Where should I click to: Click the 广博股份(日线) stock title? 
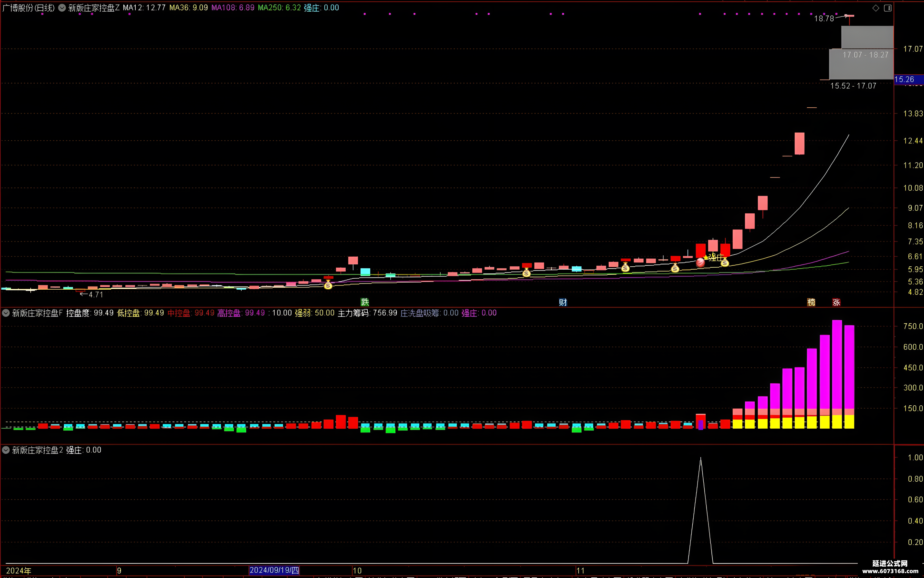pyautogui.click(x=29, y=8)
